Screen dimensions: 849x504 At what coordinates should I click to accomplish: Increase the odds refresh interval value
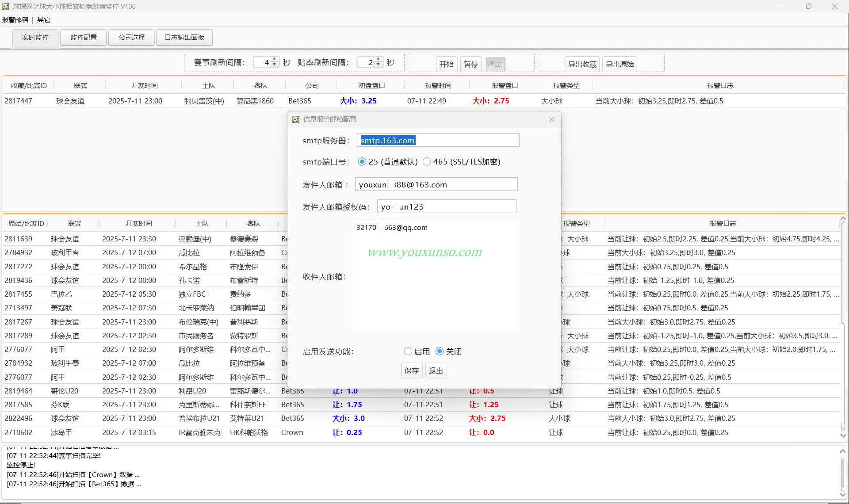[x=379, y=60]
